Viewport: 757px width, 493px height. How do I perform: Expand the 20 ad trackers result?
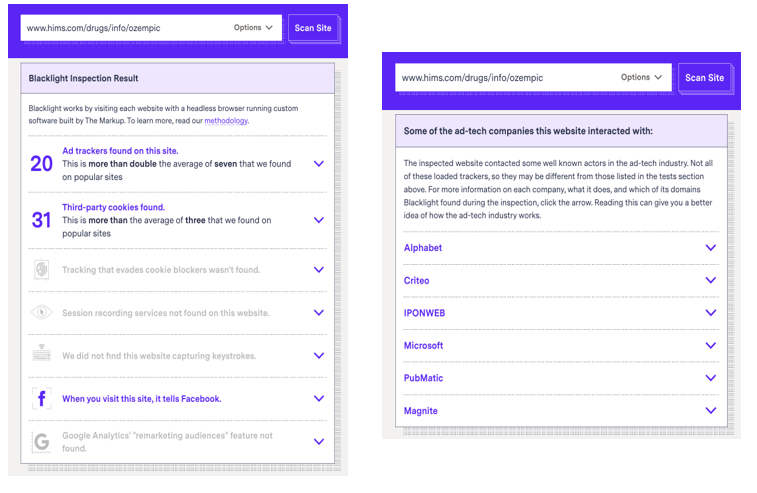tap(319, 164)
